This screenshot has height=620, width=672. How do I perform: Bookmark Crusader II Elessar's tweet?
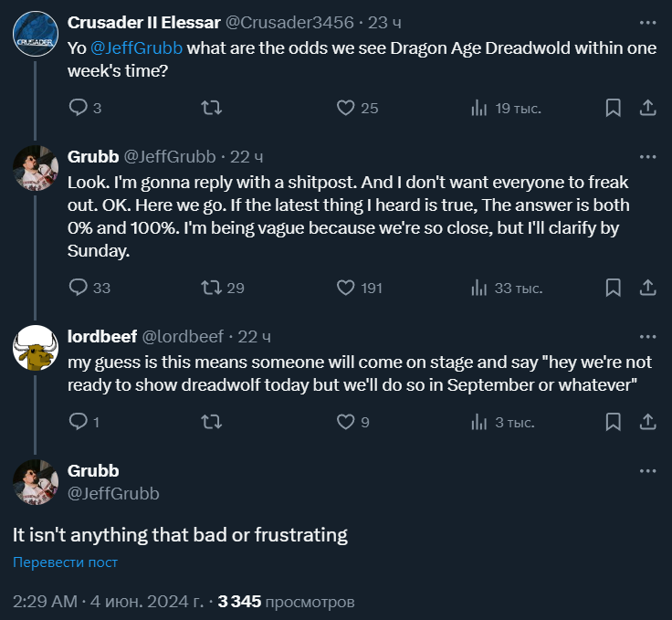pyautogui.click(x=614, y=108)
